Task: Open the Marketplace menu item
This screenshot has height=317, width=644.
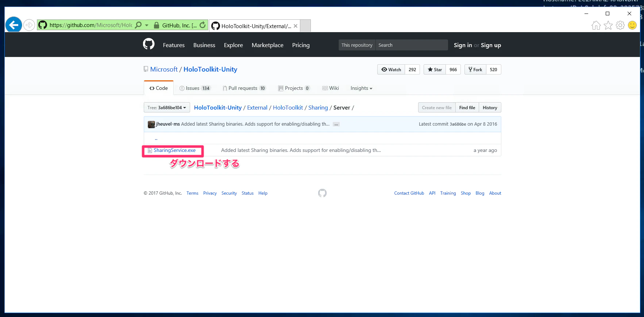Action: click(x=267, y=45)
